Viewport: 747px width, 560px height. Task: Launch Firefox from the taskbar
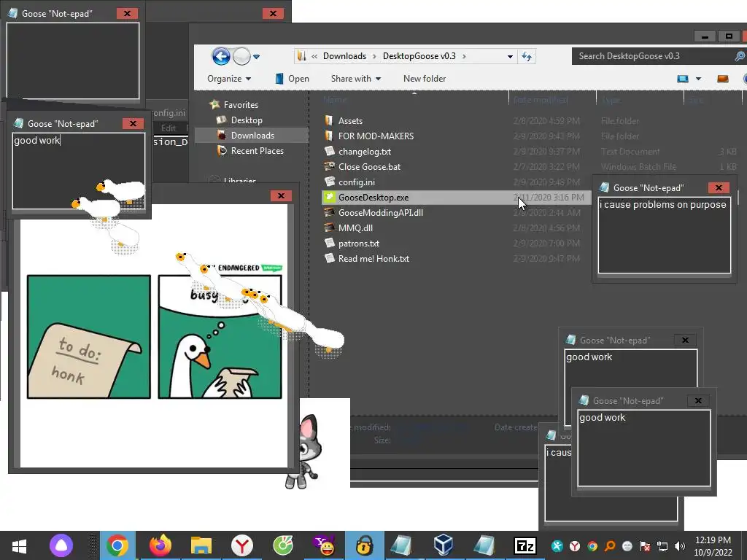[x=160, y=545]
